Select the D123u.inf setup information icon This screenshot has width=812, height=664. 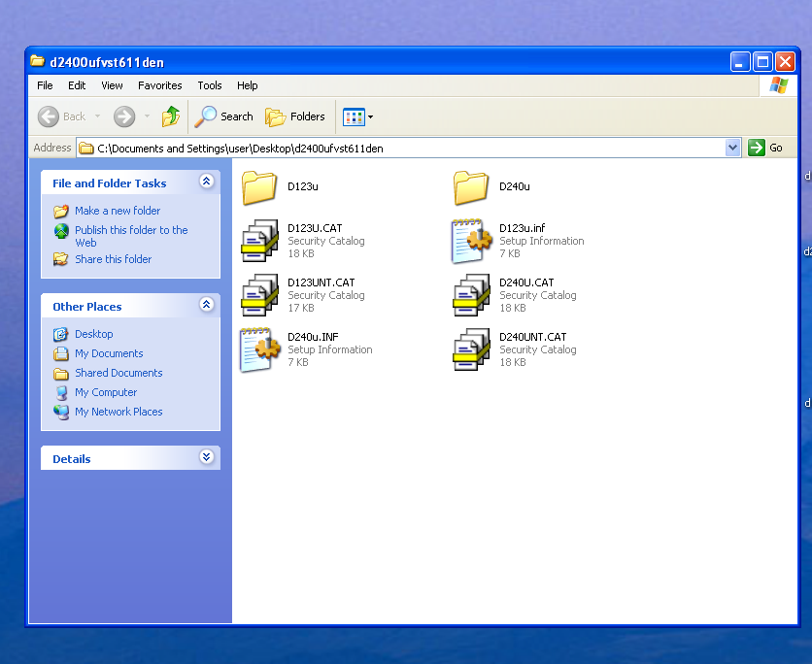[471, 241]
